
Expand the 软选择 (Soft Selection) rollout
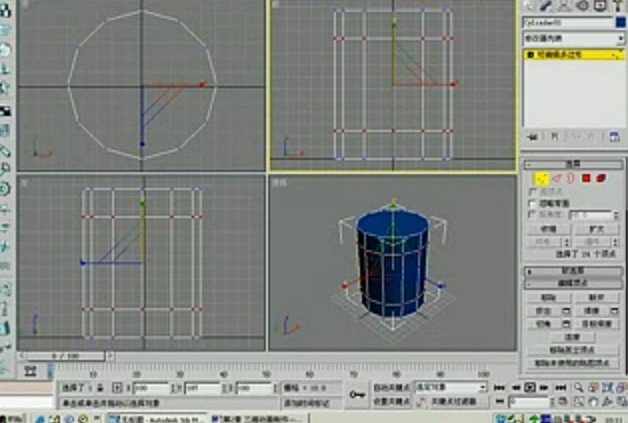(572, 270)
